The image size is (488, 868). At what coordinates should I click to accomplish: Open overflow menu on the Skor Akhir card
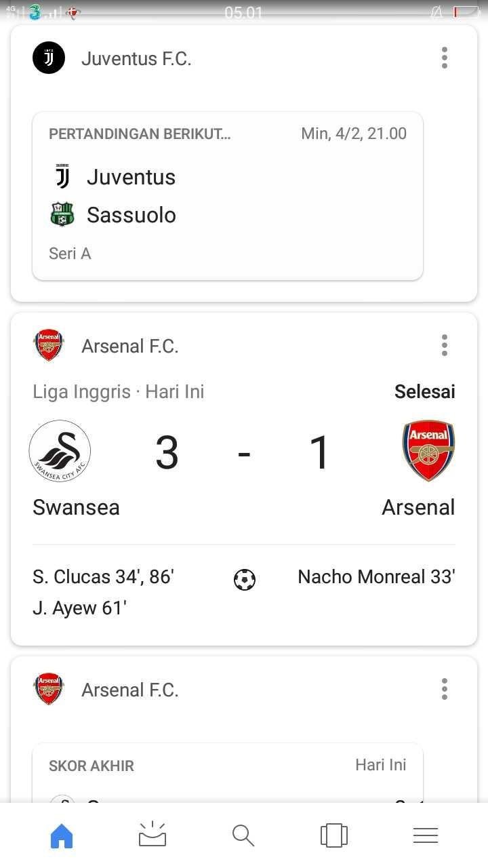pyautogui.click(x=445, y=688)
